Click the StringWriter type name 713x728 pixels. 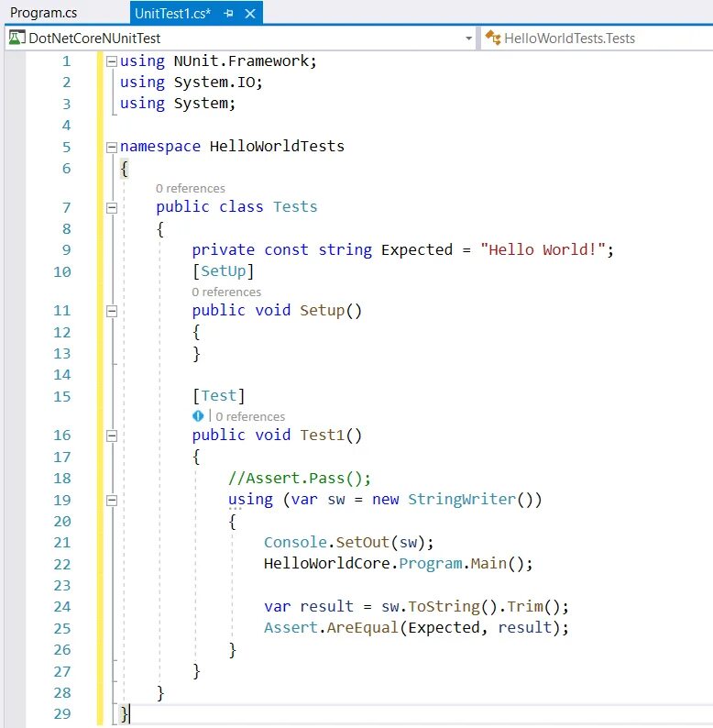pos(461,500)
